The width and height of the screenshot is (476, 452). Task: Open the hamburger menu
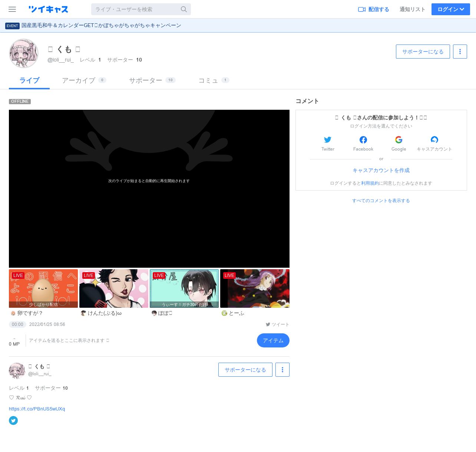12,9
